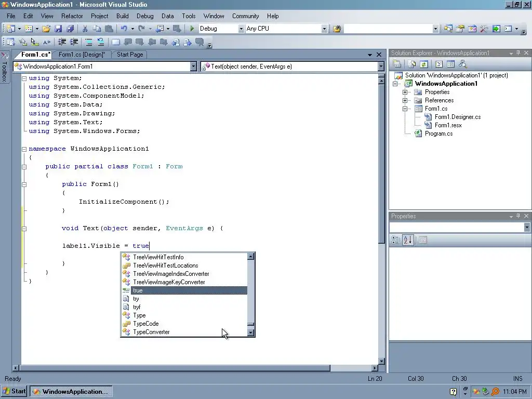Open the Refactor menu
The width and height of the screenshot is (532, 399).
coord(72,16)
